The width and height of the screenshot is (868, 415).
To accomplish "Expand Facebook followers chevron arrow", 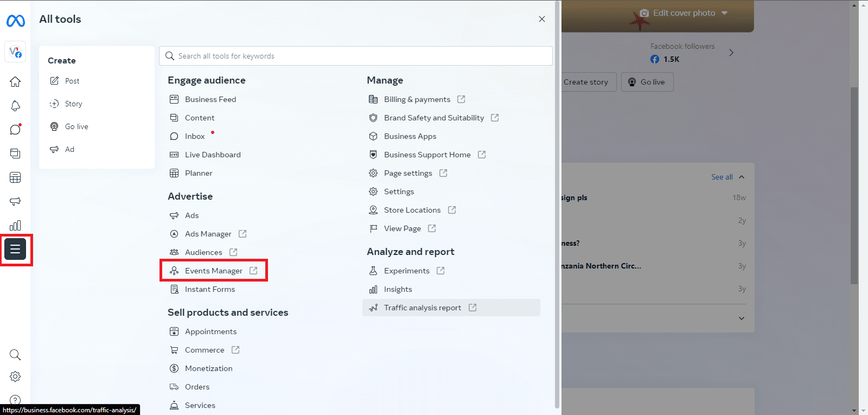I will click(x=731, y=53).
